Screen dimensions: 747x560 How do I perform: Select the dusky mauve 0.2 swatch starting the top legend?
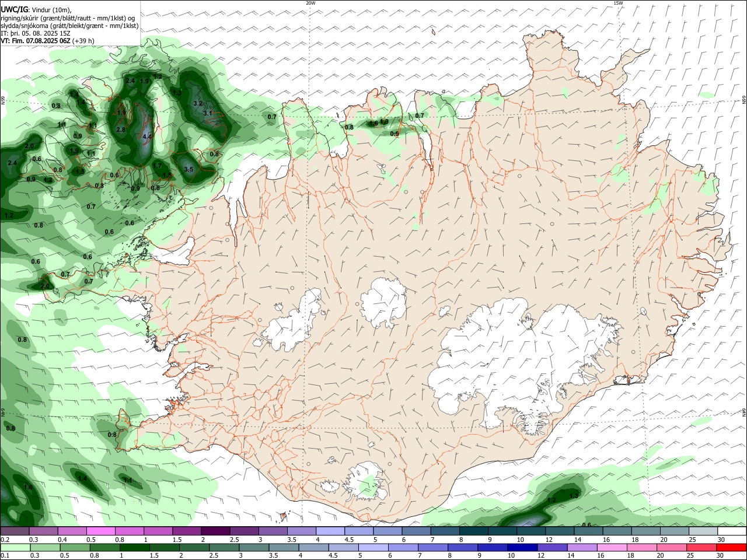[15, 531]
